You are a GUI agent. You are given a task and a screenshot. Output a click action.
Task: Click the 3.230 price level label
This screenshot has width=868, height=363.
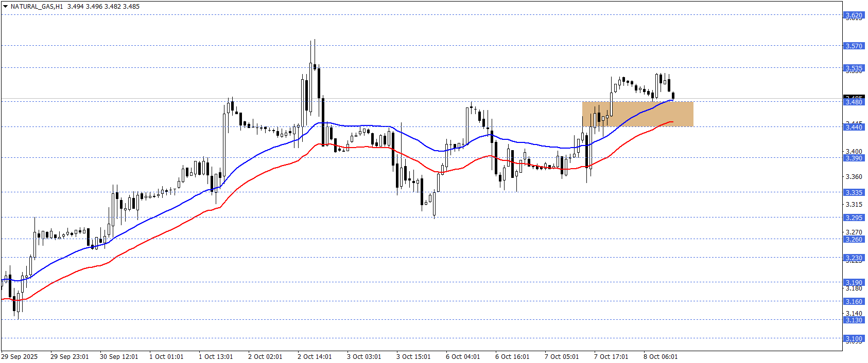(854, 258)
